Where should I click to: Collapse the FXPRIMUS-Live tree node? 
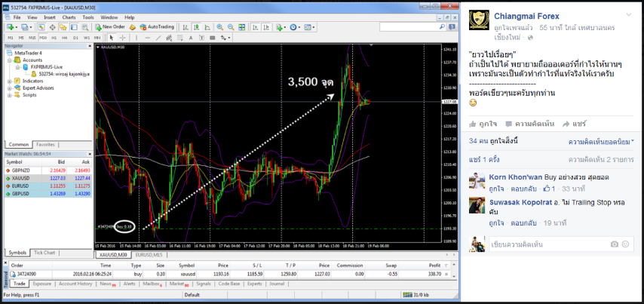click(x=18, y=67)
